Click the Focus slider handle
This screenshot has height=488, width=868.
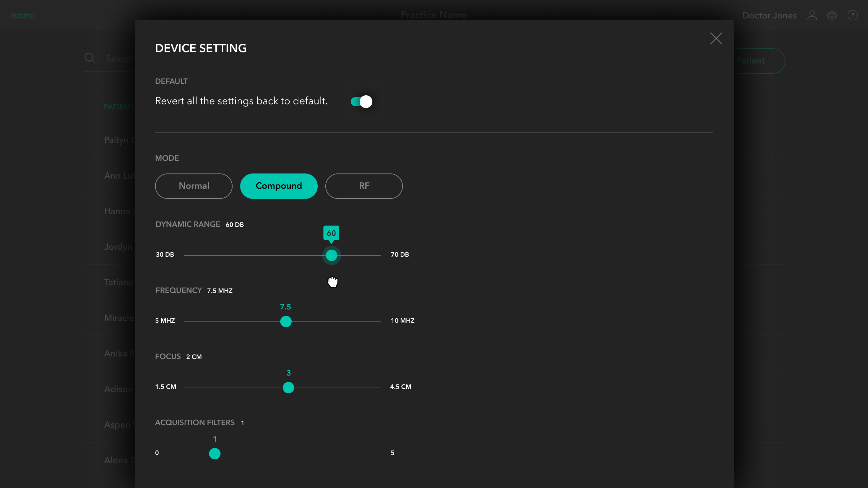tap(288, 388)
